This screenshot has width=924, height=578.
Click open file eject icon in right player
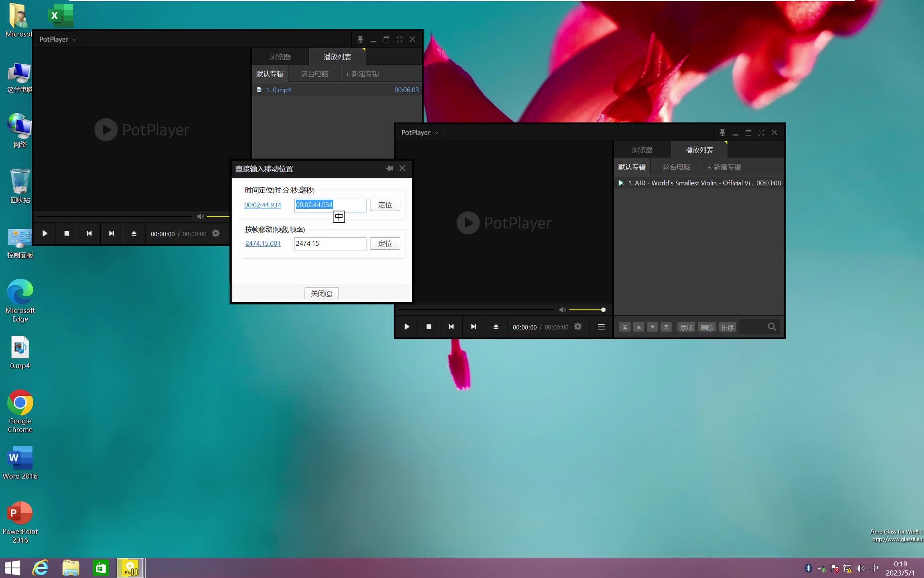496,327
